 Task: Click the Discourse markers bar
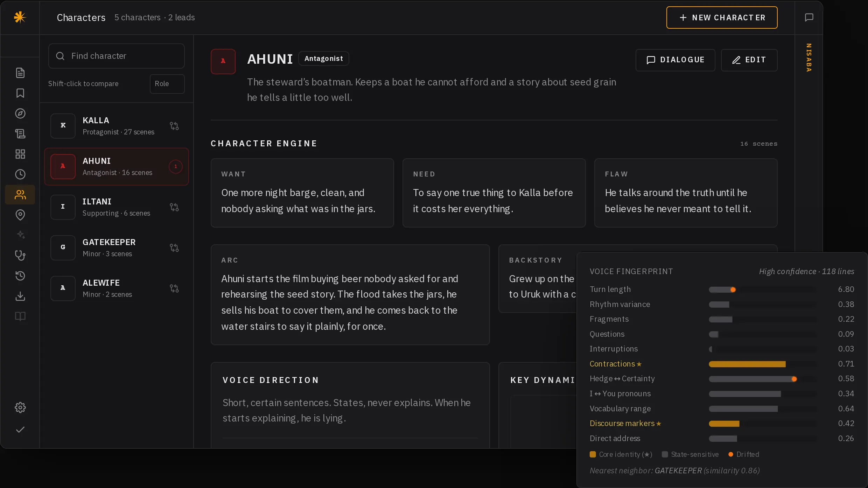(x=762, y=424)
